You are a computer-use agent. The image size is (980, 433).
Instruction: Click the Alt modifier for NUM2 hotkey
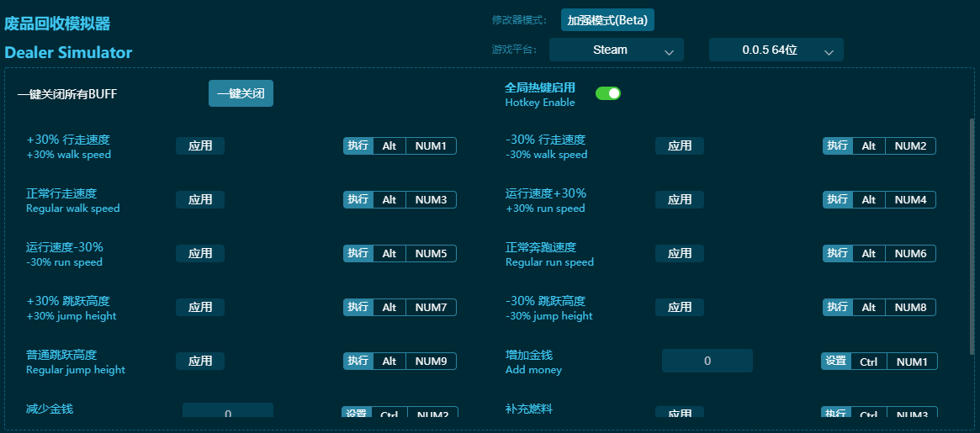pyautogui.click(x=869, y=146)
